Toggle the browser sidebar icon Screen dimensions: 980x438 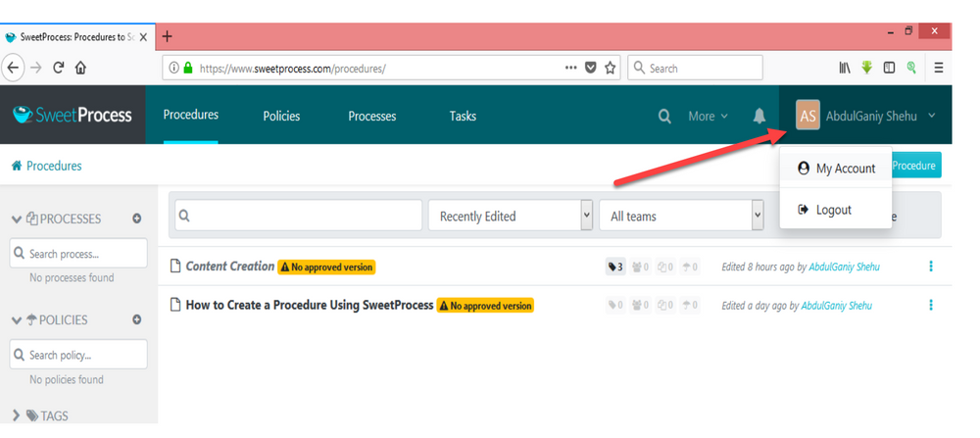[x=889, y=69]
